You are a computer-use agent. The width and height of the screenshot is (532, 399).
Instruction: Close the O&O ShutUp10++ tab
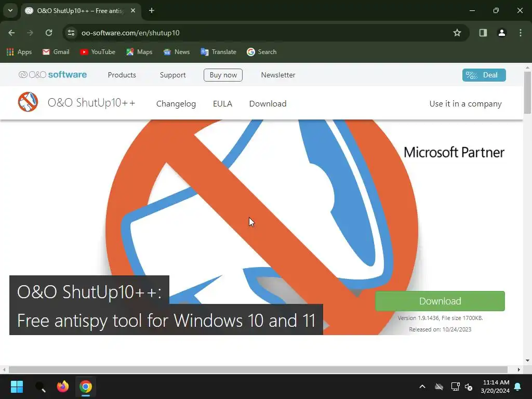coord(133,10)
